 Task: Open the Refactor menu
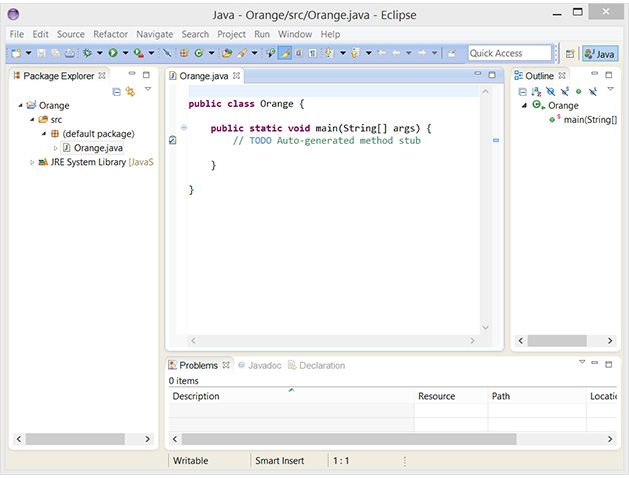[110, 34]
